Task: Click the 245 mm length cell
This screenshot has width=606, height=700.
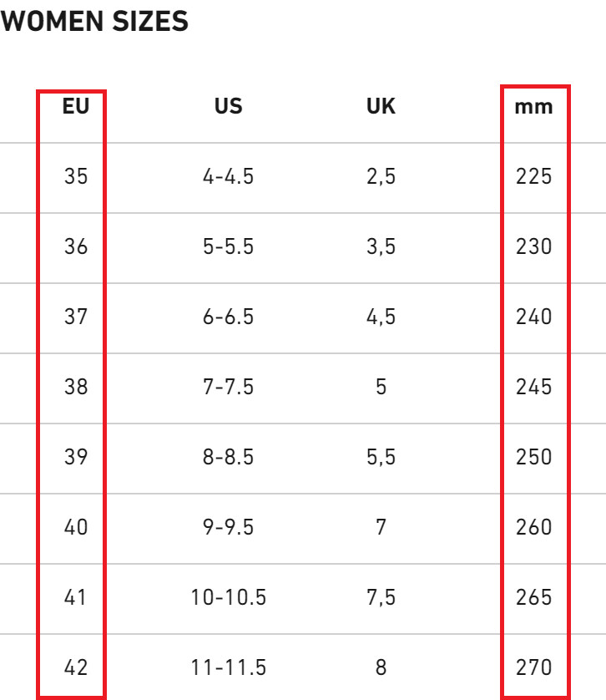Action: tap(534, 388)
